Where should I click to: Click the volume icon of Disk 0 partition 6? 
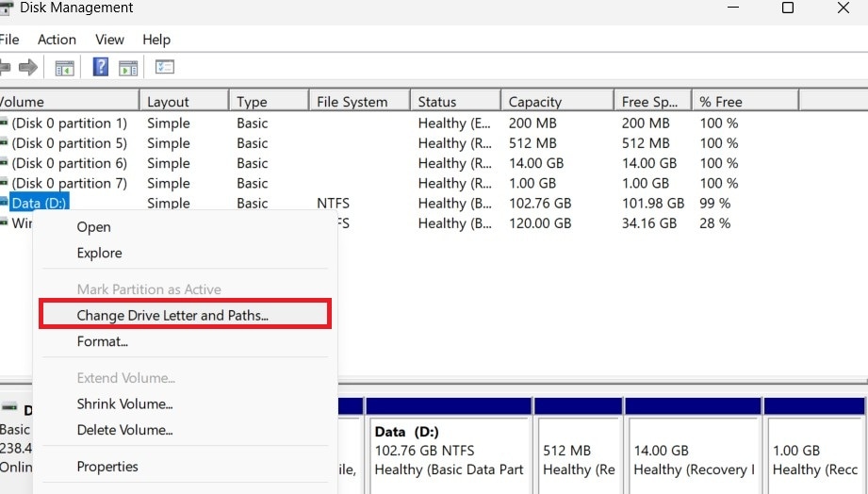tap(4, 162)
